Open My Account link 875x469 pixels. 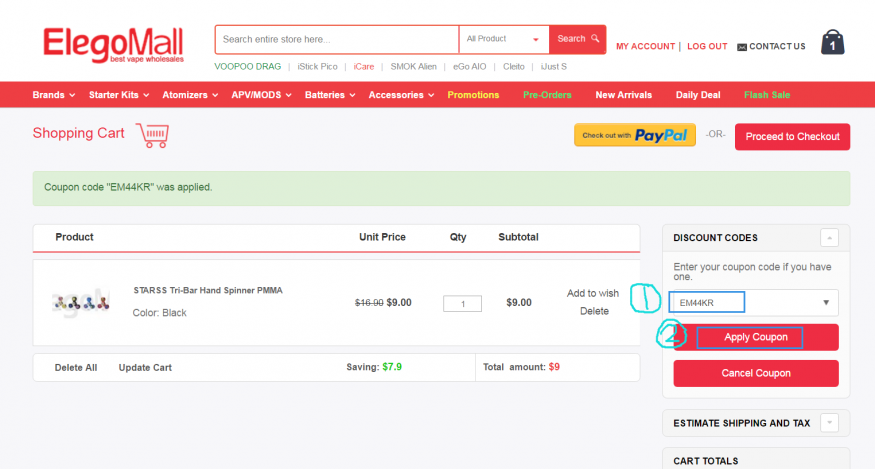tap(645, 46)
